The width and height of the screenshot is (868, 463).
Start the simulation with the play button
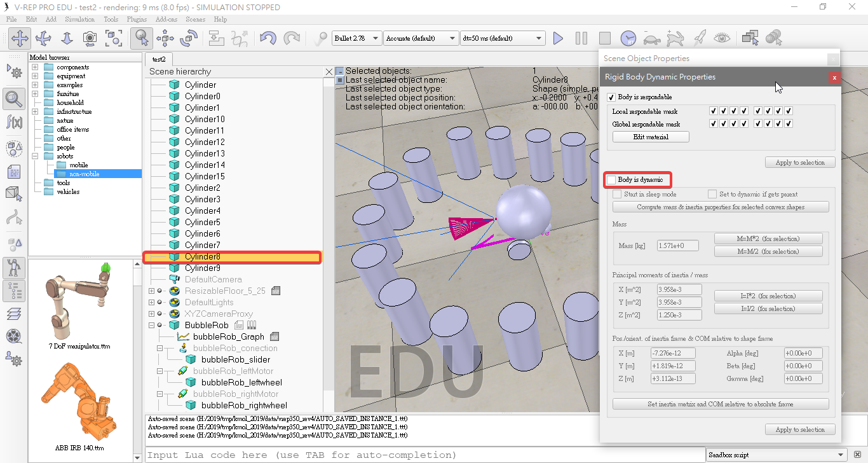[x=558, y=38]
